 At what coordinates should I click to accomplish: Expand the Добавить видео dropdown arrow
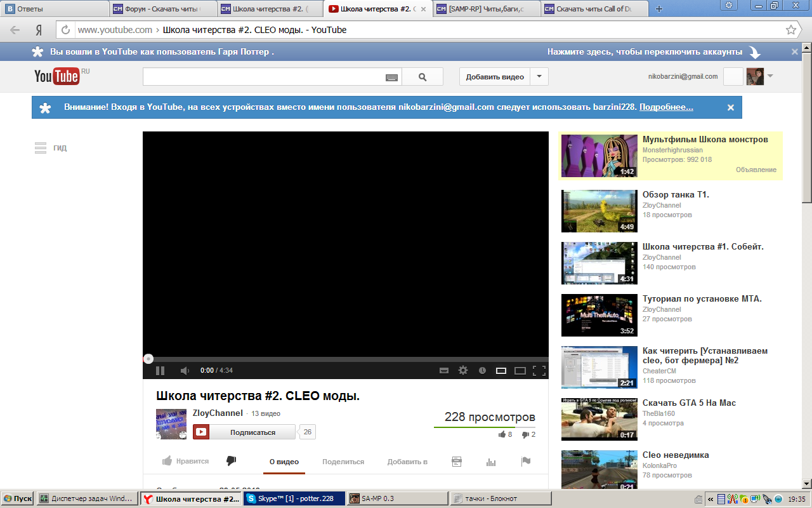point(539,77)
